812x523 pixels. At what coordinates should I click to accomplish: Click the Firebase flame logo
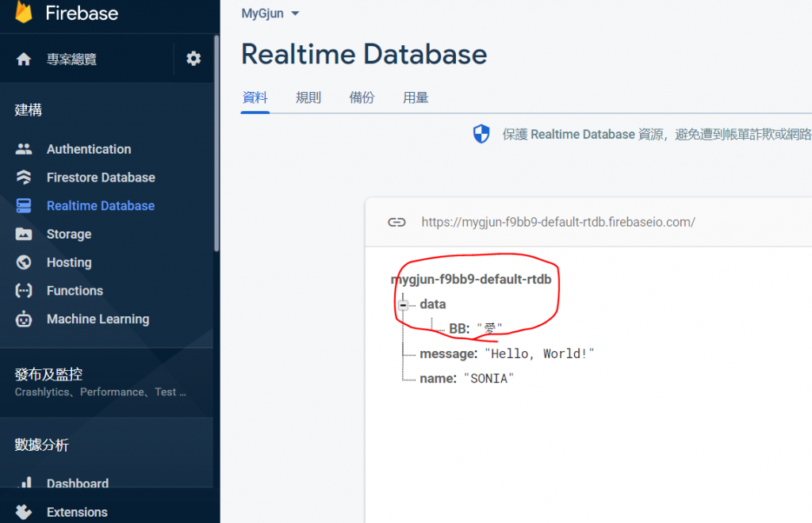point(24,11)
